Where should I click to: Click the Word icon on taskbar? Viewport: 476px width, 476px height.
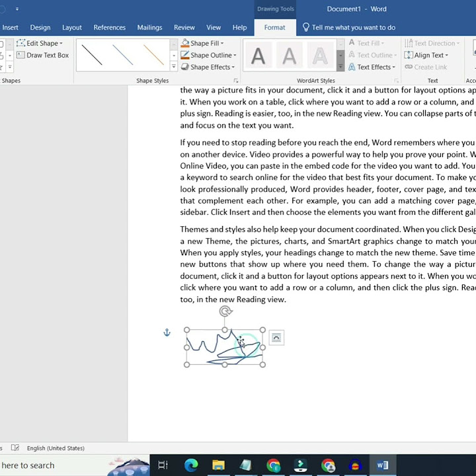tap(383, 465)
